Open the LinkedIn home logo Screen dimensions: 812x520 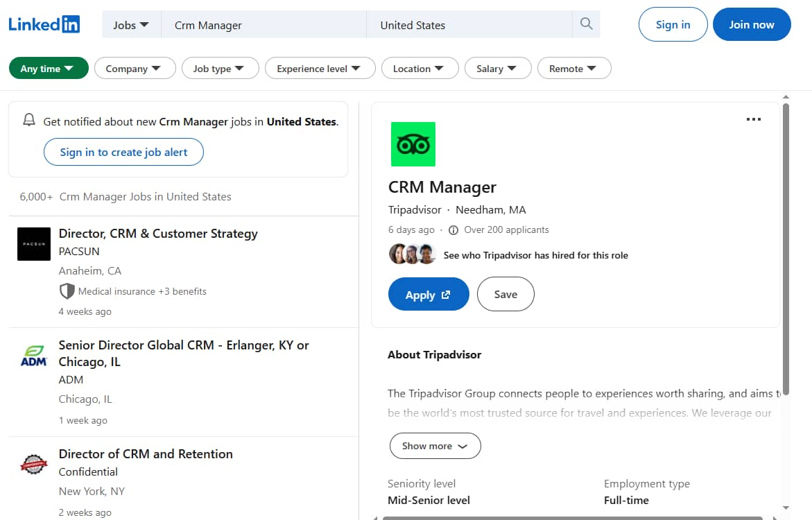pyautogui.click(x=44, y=24)
